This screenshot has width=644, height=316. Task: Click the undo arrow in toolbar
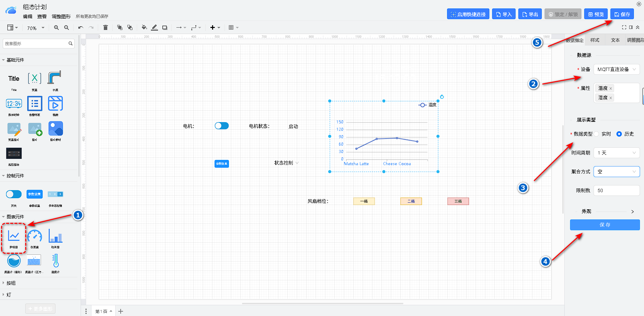click(81, 28)
